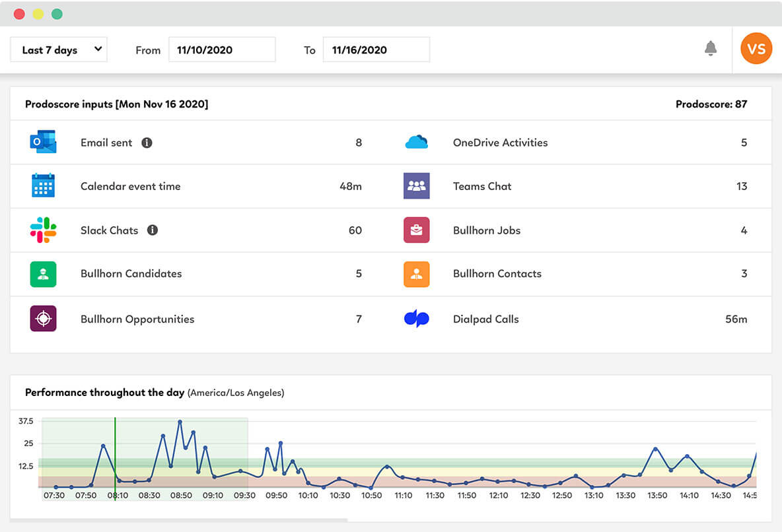The image size is (782, 532).
Task: Click the Bullhorn Jobs briefcase icon
Action: (417, 230)
